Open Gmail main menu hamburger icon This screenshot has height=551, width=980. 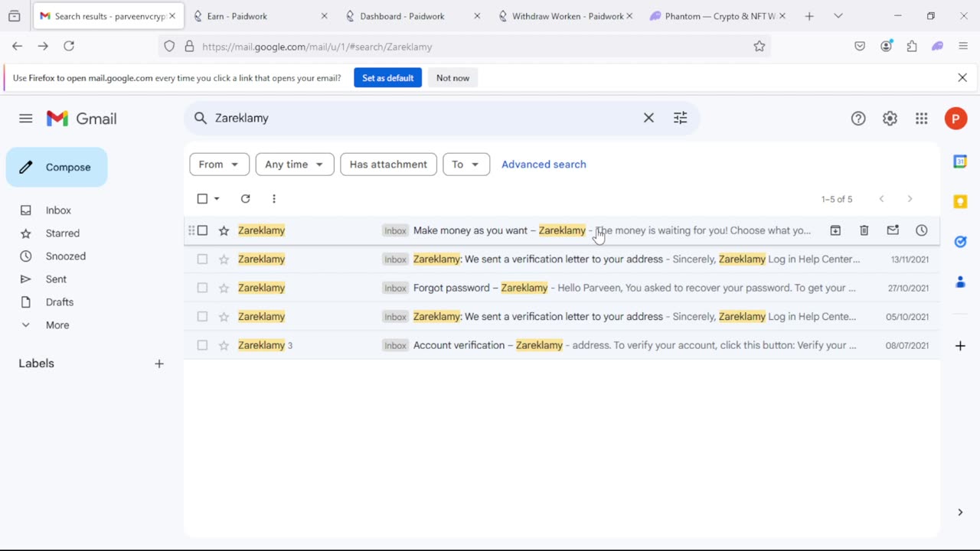(x=26, y=119)
